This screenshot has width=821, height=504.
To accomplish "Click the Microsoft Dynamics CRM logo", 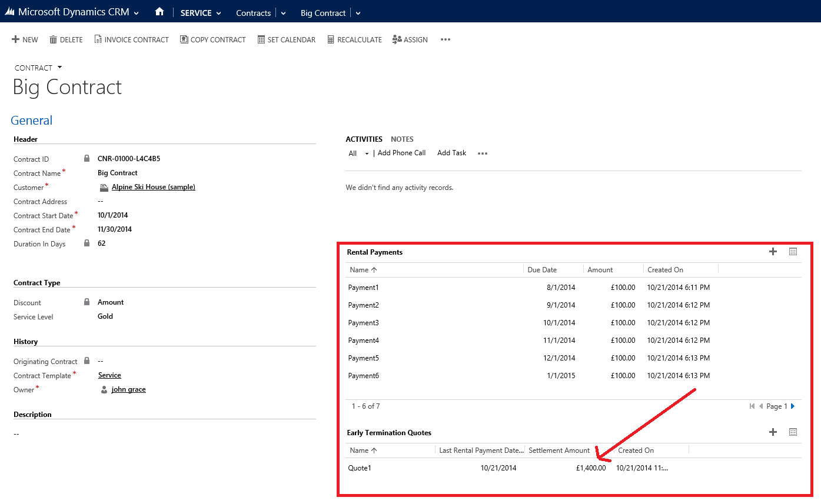I will pos(9,12).
